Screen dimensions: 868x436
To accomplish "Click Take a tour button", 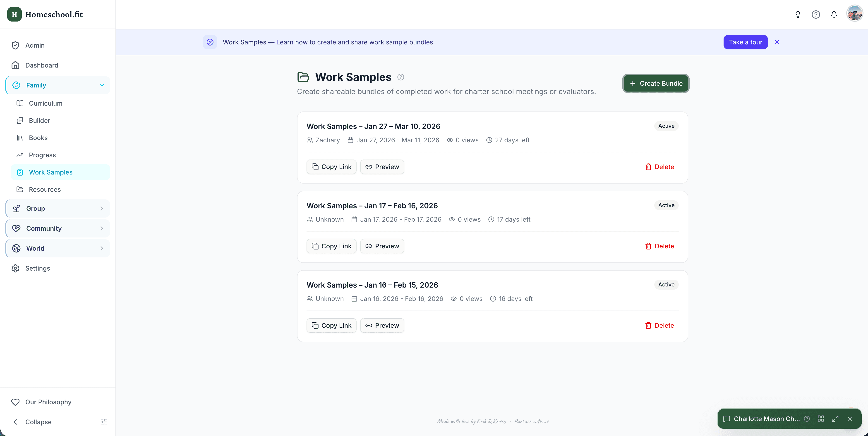I will point(745,42).
